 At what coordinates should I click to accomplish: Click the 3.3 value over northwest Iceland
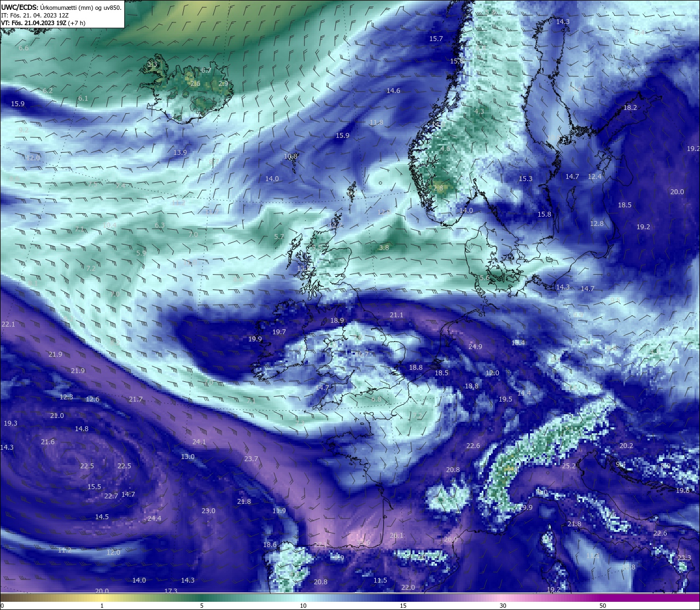[152, 65]
